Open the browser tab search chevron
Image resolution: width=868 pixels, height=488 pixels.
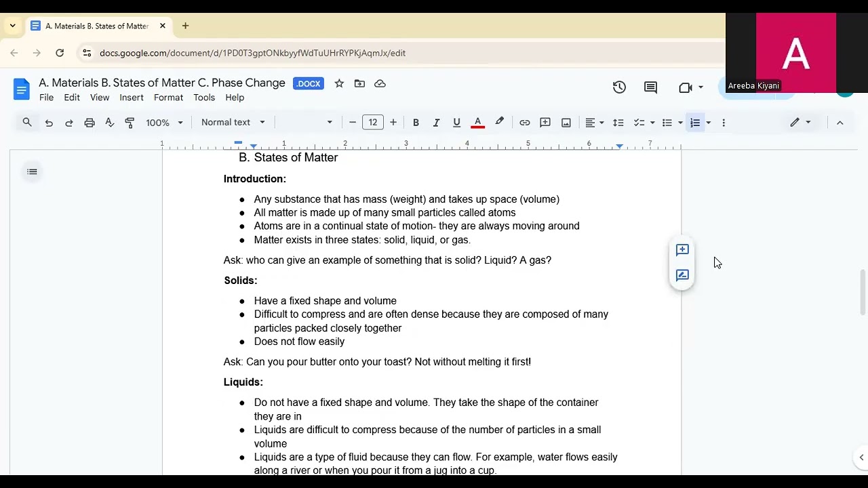tap(12, 26)
